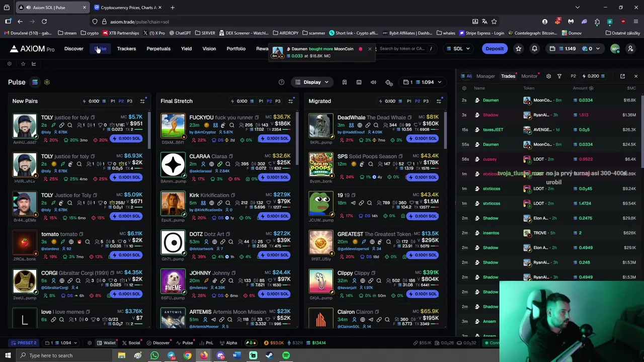Open Daumen wallet in first trade row

[491, 100]
